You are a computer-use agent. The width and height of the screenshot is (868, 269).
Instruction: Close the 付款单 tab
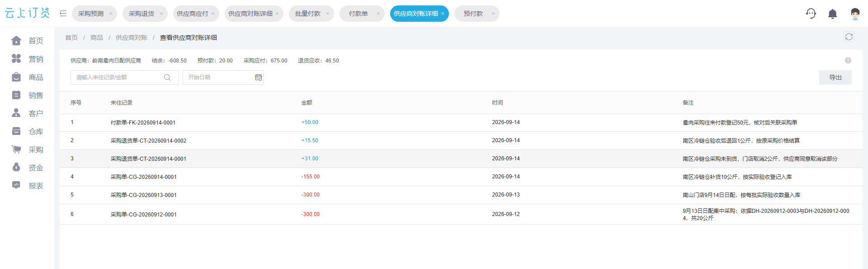click(378, 14)
